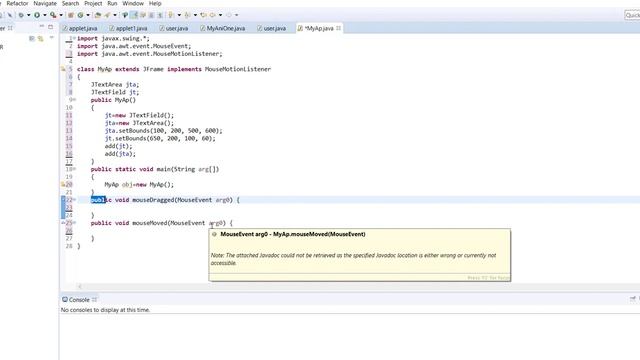The height and width of the screenshot is (360, 640).
Task: Click the New Java Class icon
Action: [80, 15]
